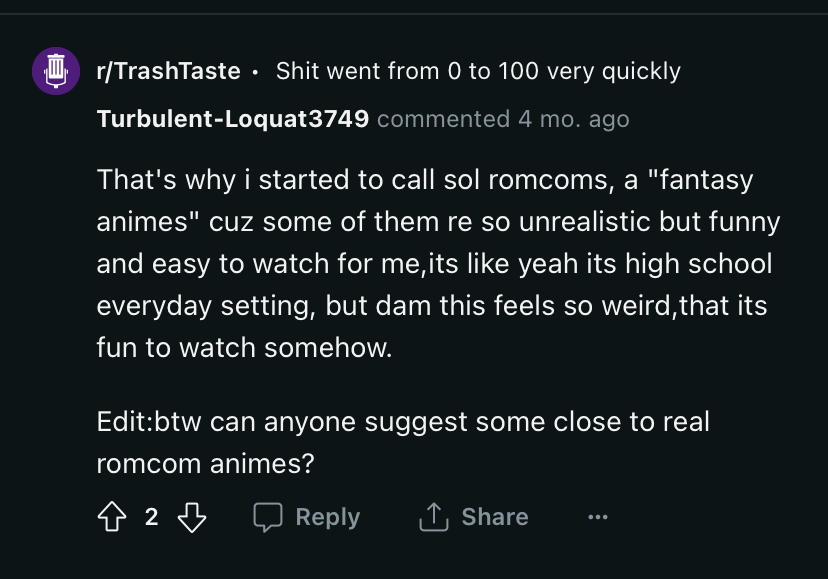Downvote the comment with the down arrow
This screenshot has width=828, height=579.
pos(192,517)
